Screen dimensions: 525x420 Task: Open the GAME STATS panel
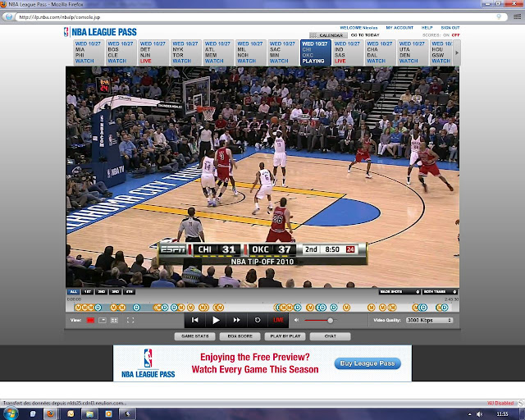tap(195, 336)
